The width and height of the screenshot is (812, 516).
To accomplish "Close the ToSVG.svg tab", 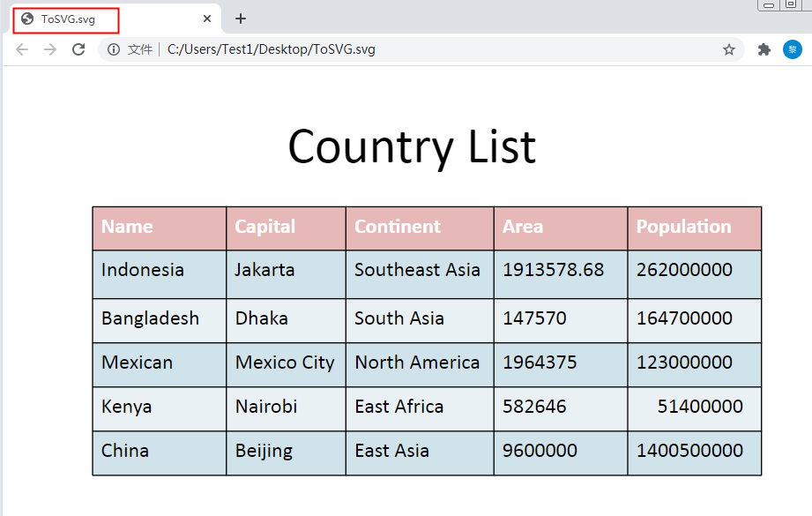I will point(207,19).
